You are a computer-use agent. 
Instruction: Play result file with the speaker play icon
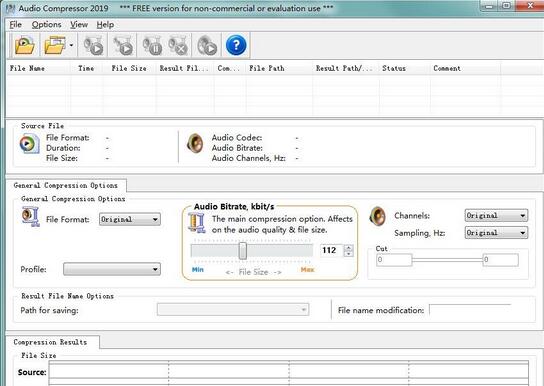207,46
